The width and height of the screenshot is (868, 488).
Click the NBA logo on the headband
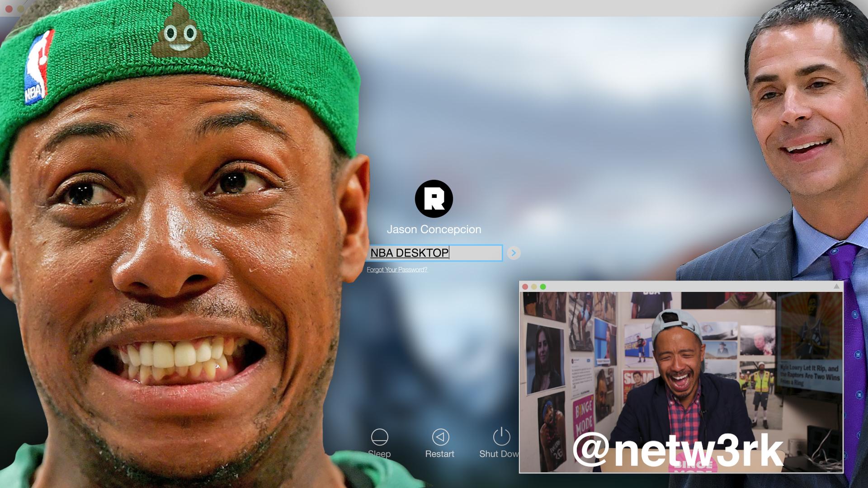coord(38,68)
